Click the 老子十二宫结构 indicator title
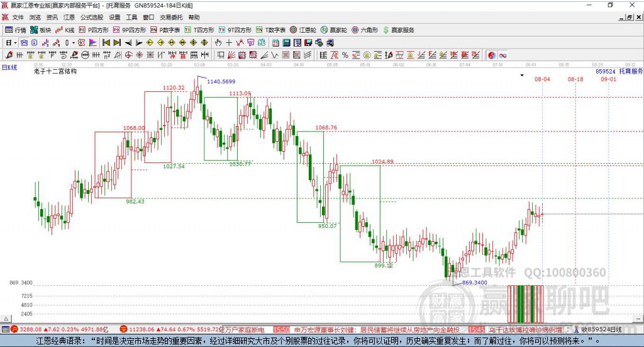644x347 pixels. point(55,71)
